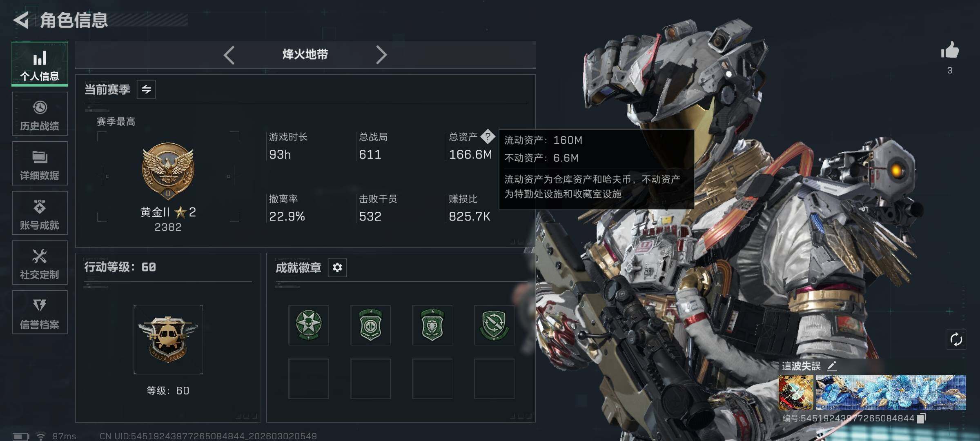Copy the 编号 ID with copy icon

pos(921,418)
